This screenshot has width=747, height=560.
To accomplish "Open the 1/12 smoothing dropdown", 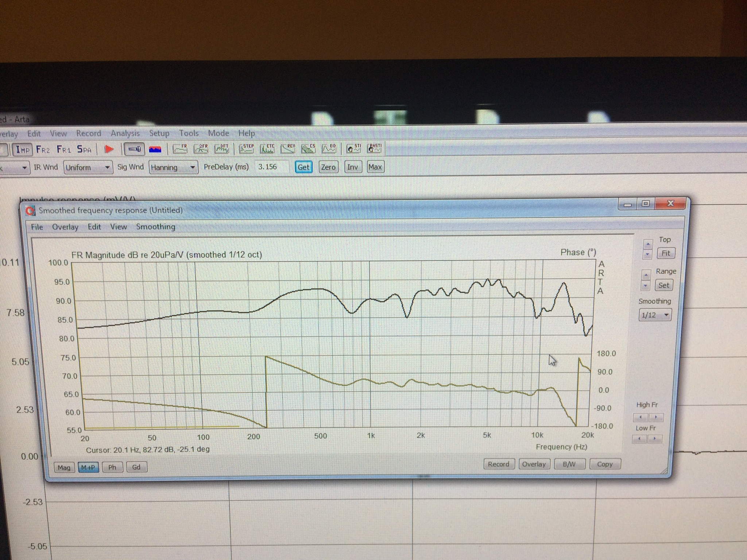I will click(x=655, y=315).
